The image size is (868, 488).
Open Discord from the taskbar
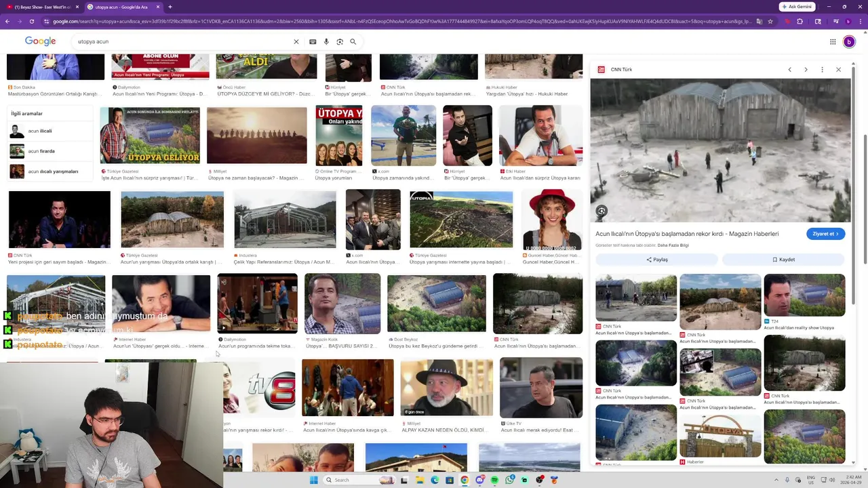[x=479, y=480]
